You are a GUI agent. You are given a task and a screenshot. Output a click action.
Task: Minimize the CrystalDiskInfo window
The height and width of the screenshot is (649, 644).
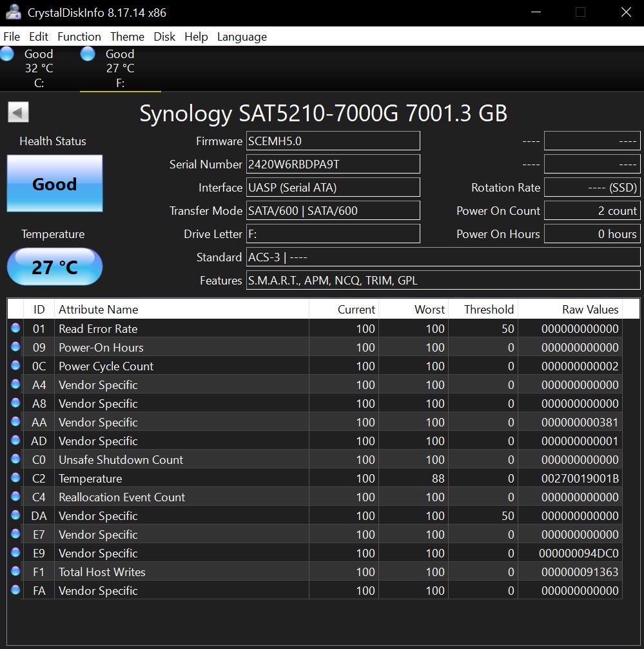coord(536,12)
